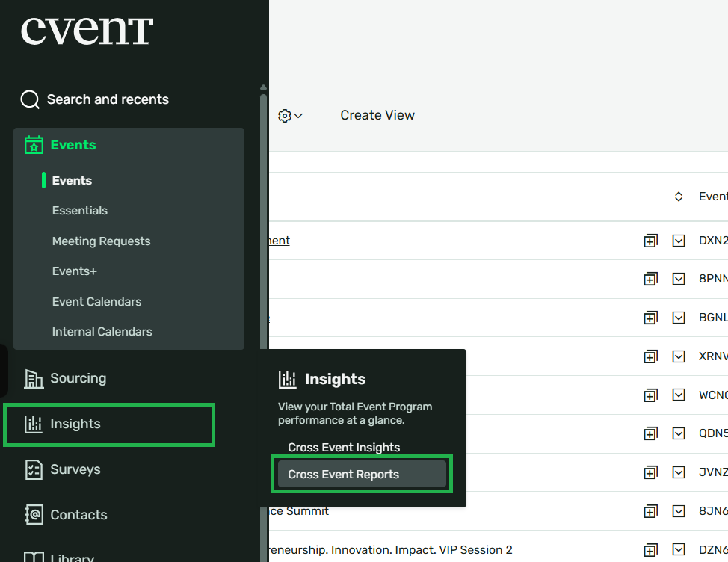
Task: Open the chevron-box dropdown in the 8PNN row
Action: coord(679,279)
